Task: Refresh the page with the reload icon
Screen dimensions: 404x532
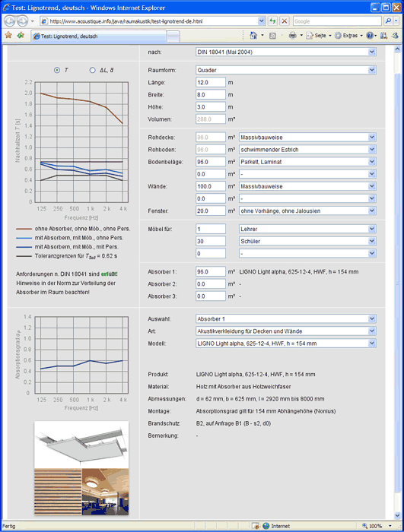Action: (x=272, y=21)
